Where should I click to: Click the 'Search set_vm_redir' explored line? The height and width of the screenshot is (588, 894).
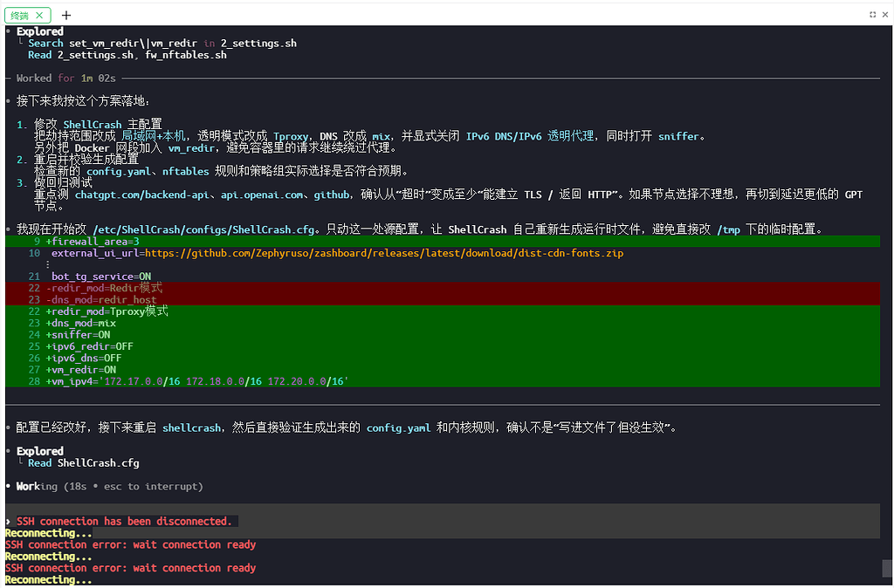[x=162, y=44]
